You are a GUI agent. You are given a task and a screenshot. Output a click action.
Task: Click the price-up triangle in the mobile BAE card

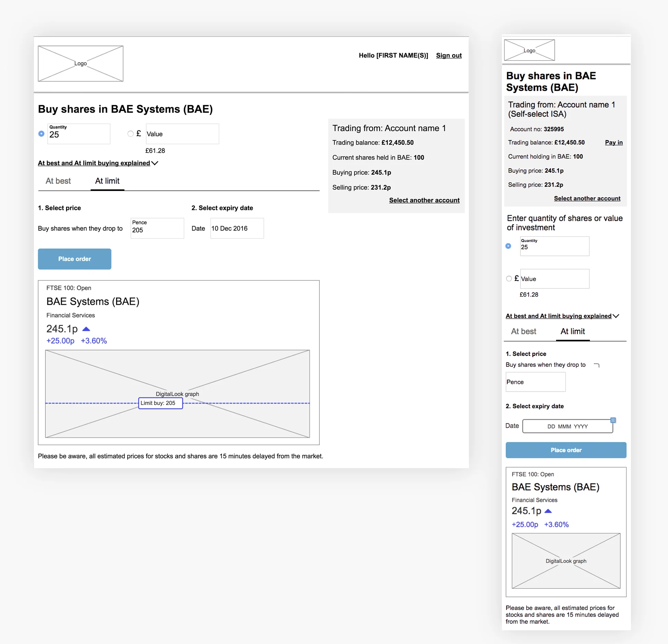point(548,511)
